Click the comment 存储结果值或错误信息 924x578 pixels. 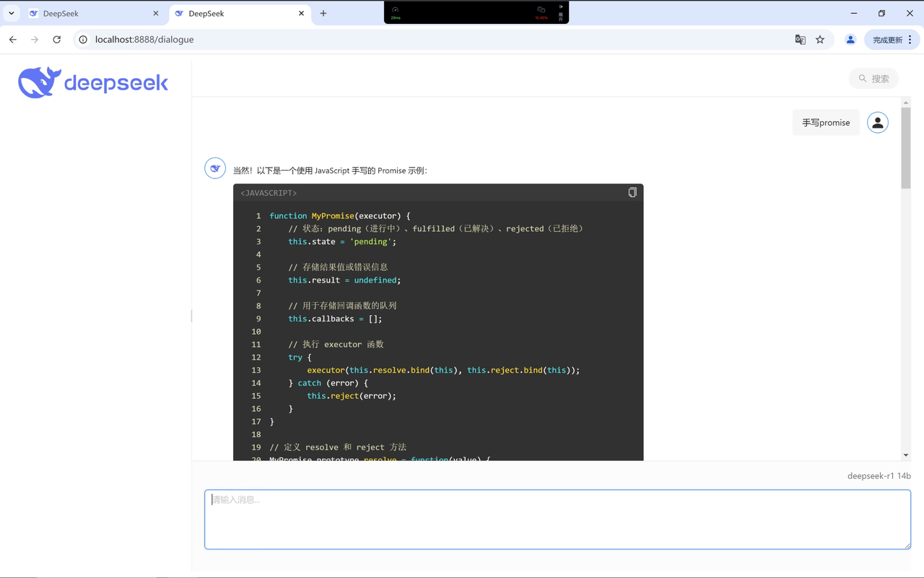pos(338,267)
